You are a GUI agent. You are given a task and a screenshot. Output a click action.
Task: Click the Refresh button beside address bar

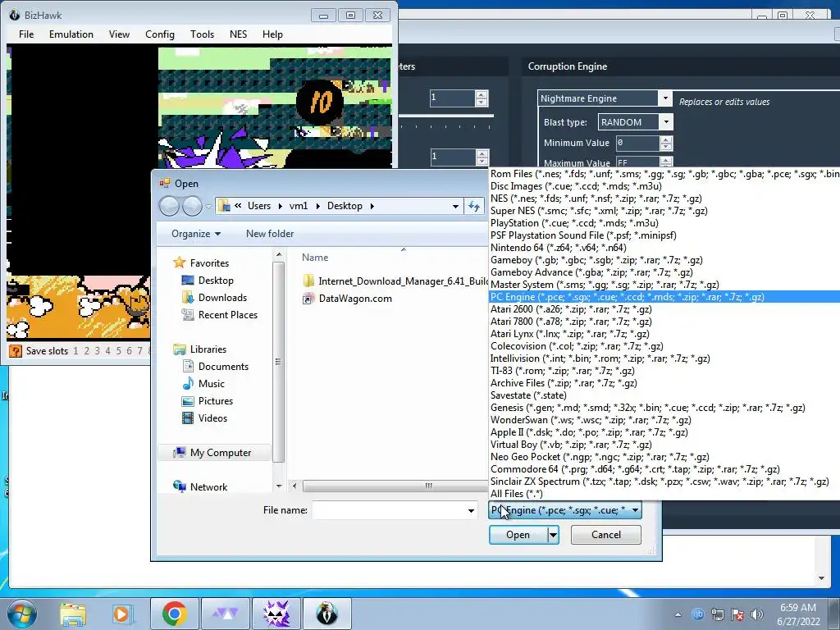coord(474,206)
